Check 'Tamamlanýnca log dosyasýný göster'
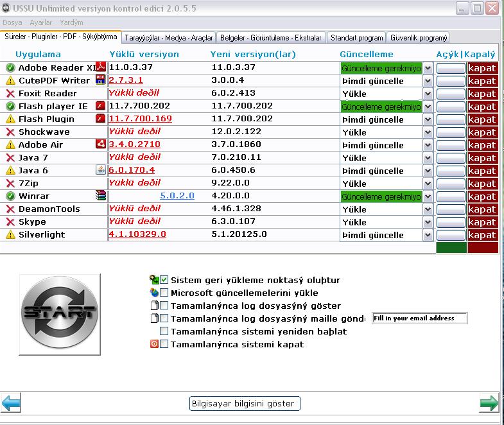 164,306
